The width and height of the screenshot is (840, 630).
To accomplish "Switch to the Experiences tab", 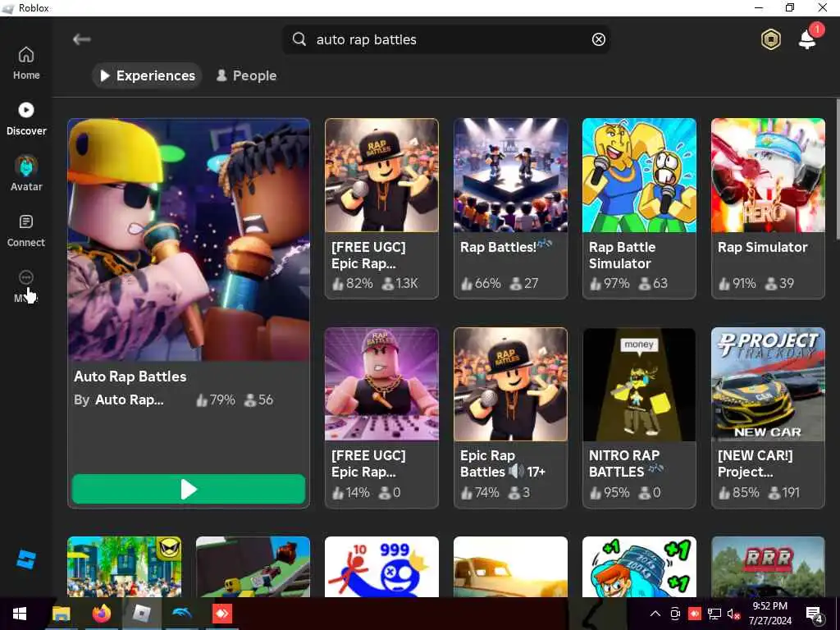I will coord(147,75).
